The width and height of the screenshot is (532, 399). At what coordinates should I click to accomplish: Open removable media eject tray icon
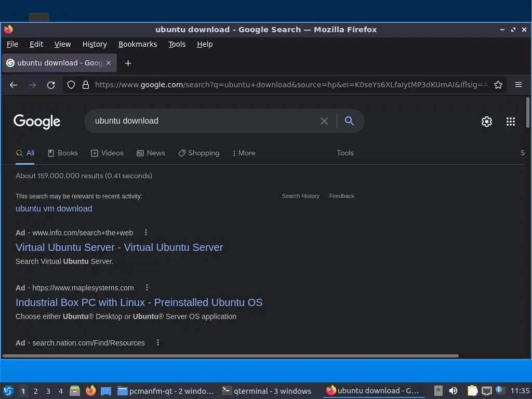click(x=438, y=391)
